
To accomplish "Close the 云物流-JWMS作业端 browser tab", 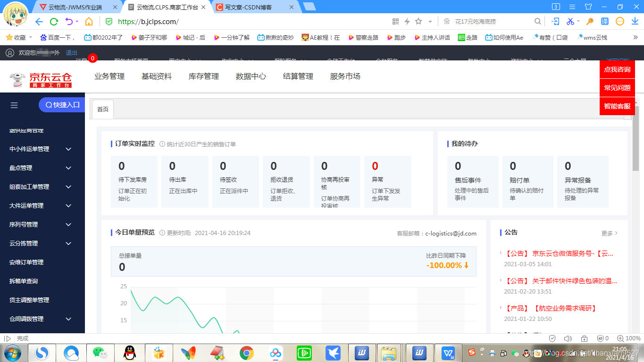I will [x=116, y=7].
